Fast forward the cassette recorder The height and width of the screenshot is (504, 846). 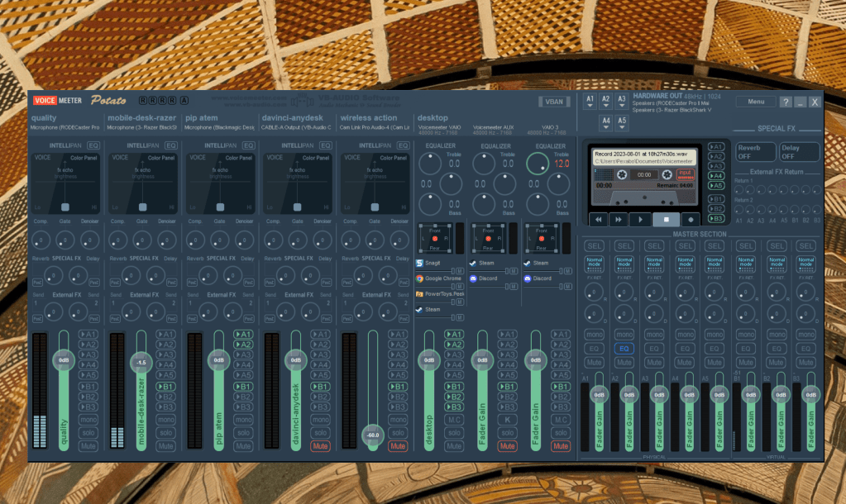619,220
